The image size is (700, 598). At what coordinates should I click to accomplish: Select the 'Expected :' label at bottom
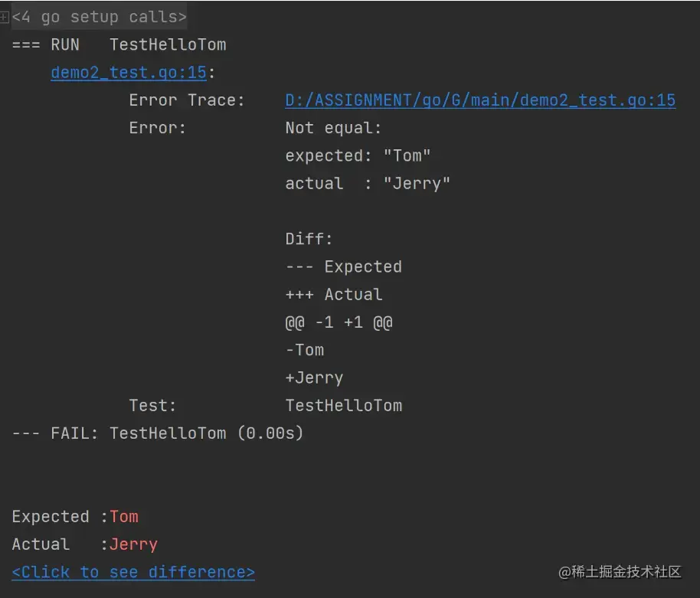60,517
